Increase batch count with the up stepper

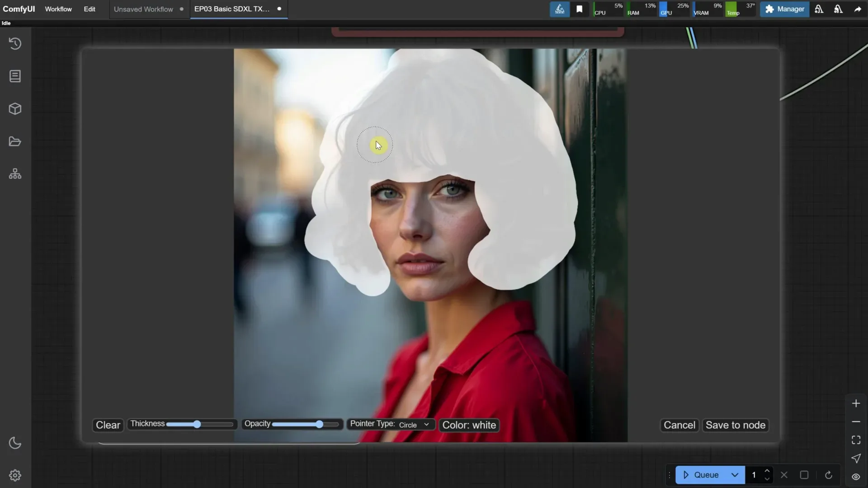point(767,471)
